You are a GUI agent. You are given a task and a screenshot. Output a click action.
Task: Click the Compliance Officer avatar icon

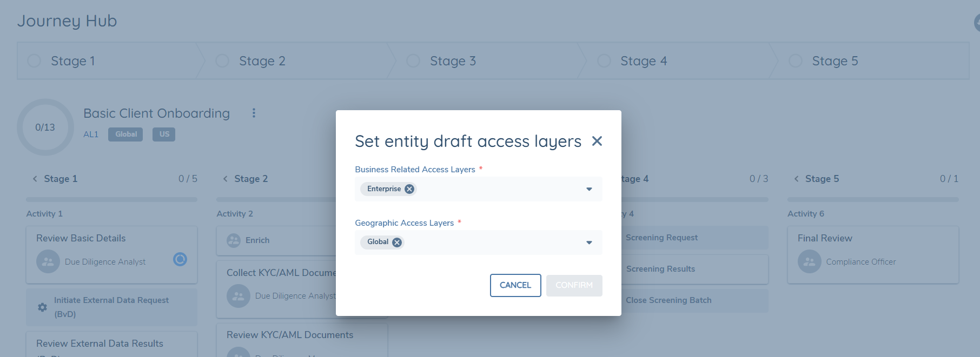(x=810, y=261)
